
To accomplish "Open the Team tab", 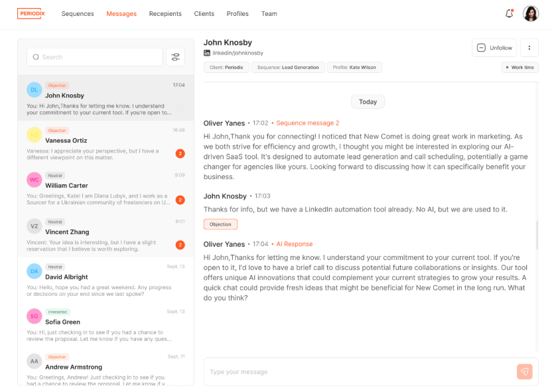I will point(269,14).
